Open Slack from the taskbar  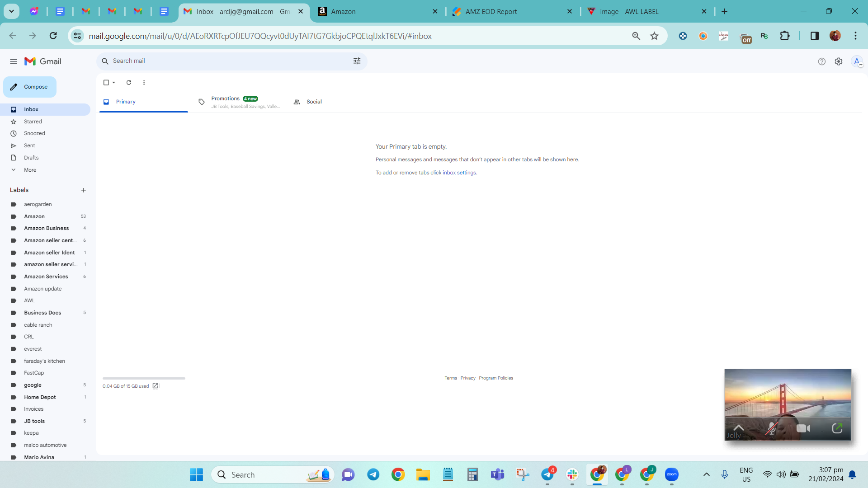(x=572, y=474)
